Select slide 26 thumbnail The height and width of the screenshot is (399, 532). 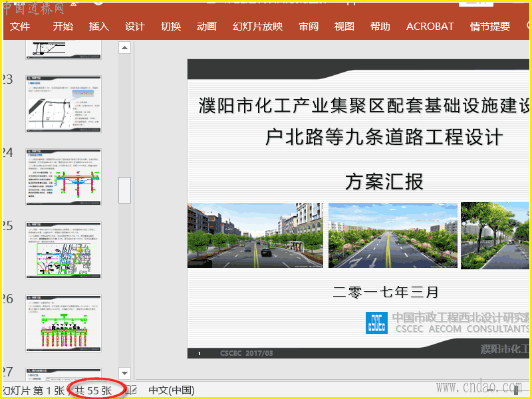(64, 323)
